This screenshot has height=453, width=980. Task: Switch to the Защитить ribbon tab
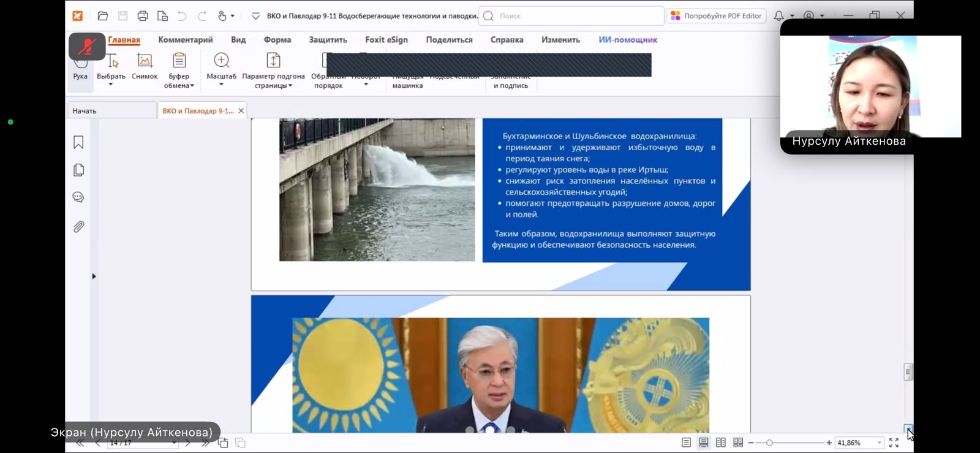coord(328,40)
